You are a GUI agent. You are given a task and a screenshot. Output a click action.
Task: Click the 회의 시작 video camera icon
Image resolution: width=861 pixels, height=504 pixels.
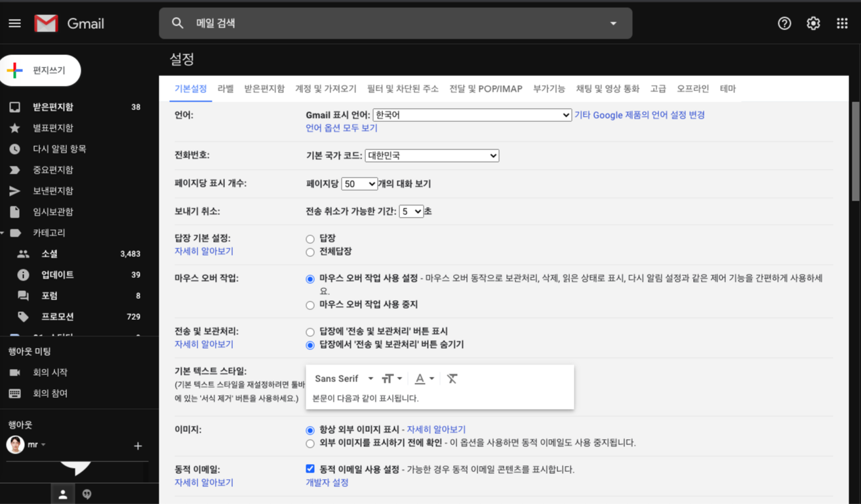(x=14, y=372)
